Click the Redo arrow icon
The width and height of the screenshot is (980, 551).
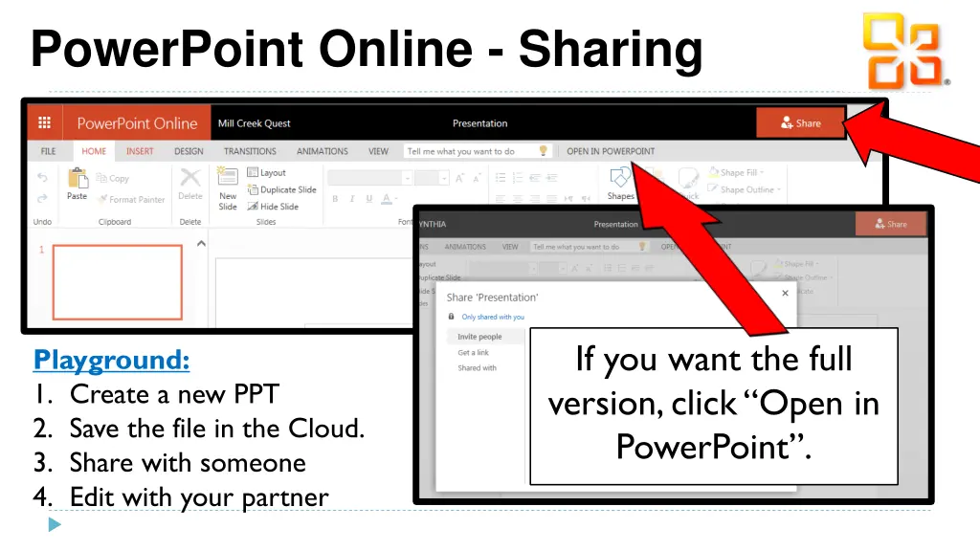(42, 199)
